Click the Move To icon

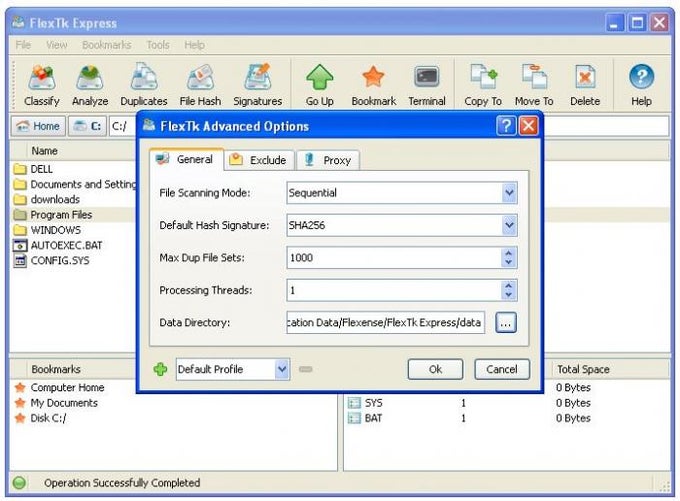[x=534, y=78]
